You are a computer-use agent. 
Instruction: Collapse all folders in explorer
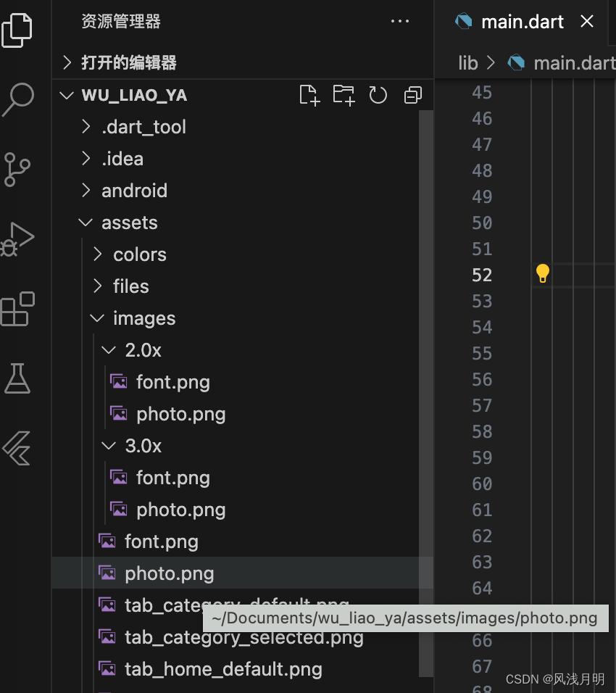pyautogui.click(x=413, y=95)
